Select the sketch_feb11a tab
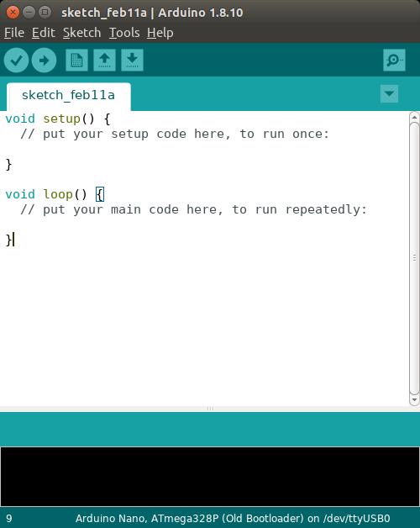Viewport: 420px width, 528px height. (68, 96)
